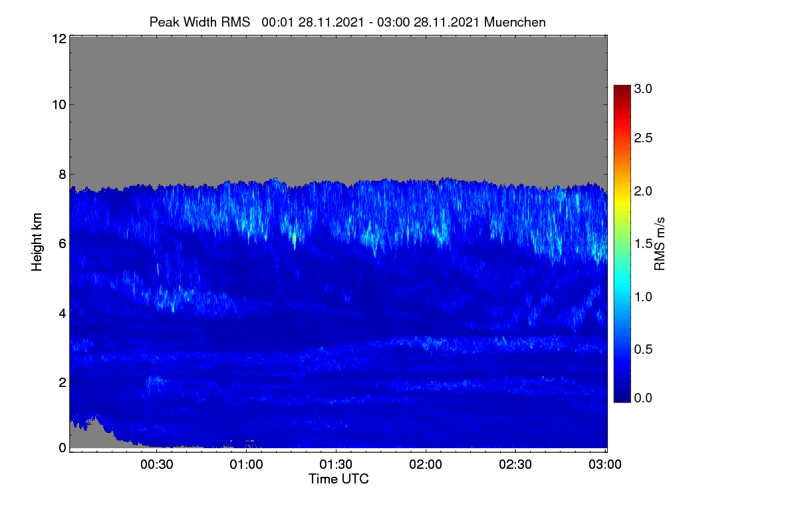Image resolution: width=798 pixels, height=532 pixels.
Task: Click the 01:30 time tick label
Action: [x=336, y=465]
